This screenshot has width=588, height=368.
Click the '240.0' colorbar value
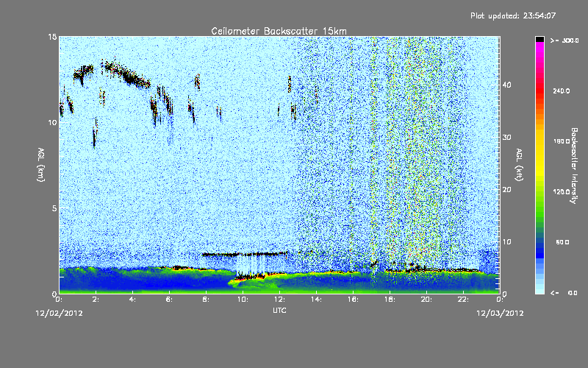click(x=562, y=91)
